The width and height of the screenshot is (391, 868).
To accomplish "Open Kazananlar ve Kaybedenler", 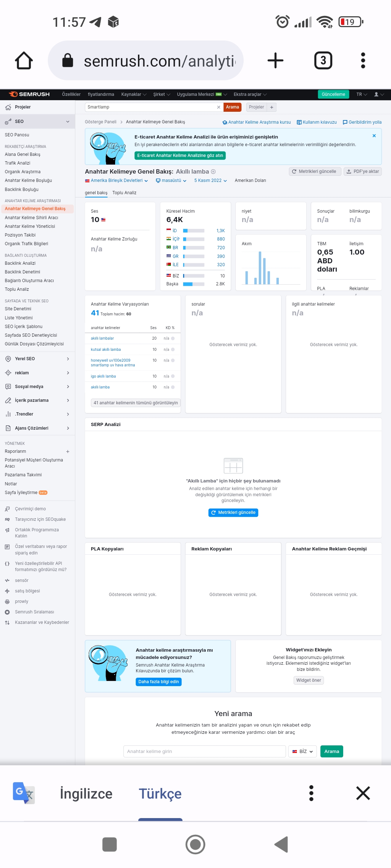I will (42, 622).
